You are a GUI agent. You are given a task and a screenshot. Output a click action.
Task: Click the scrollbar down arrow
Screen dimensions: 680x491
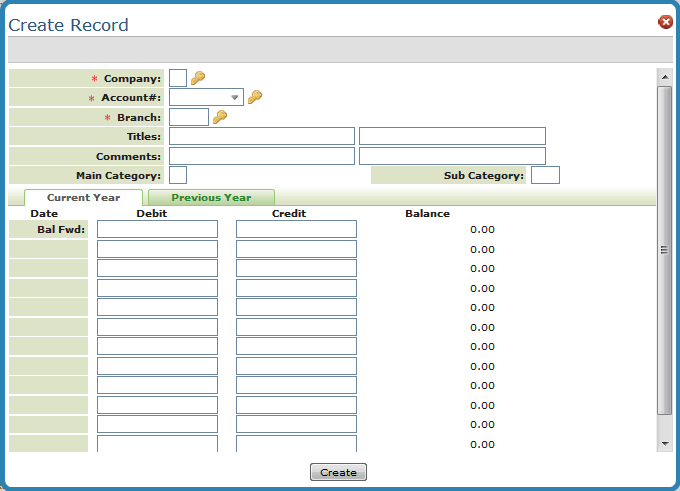pos(665,443)
